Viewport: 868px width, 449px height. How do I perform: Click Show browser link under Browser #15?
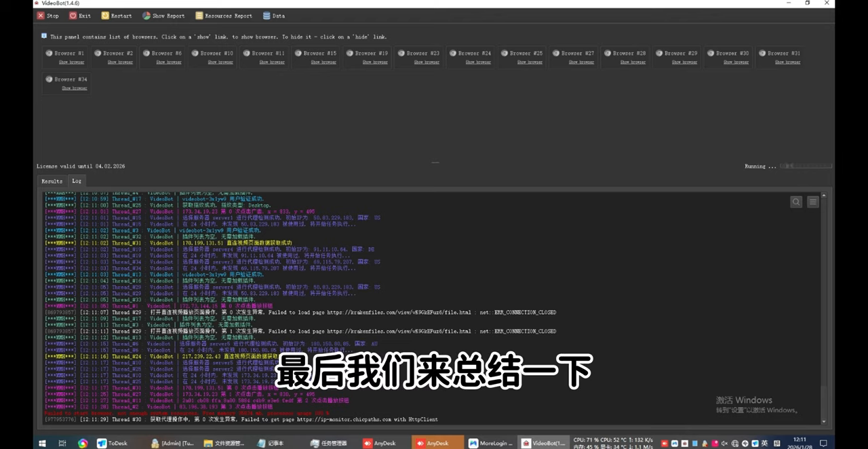pyautogui.click(x=323, y=62)
